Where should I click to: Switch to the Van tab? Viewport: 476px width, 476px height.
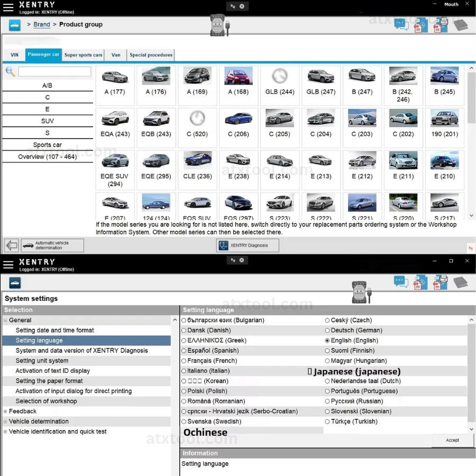pos(116,55)
